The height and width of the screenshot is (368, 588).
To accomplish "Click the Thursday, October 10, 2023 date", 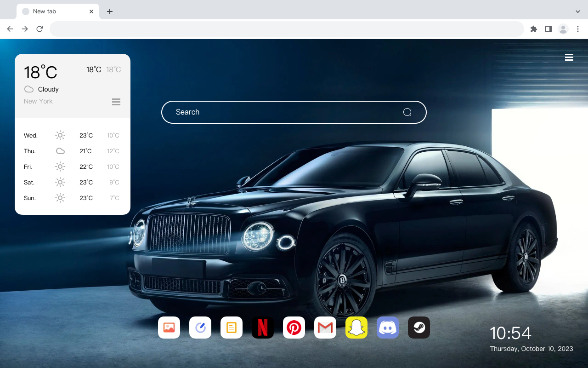I will click(x=531, y=349).
